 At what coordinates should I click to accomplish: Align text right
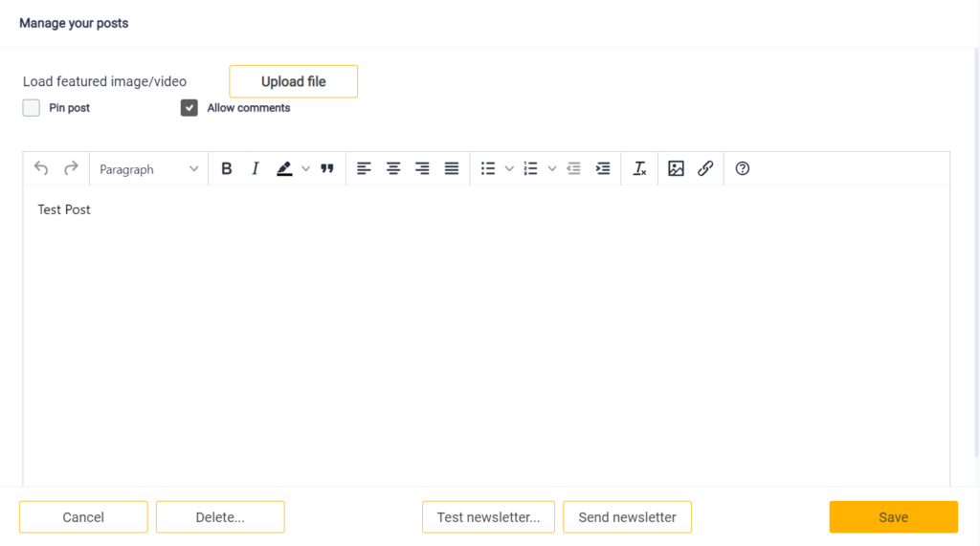tap(422, 168)
